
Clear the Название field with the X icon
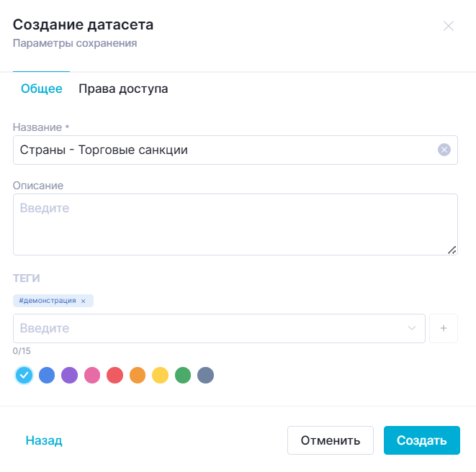(x=444, y=150)
